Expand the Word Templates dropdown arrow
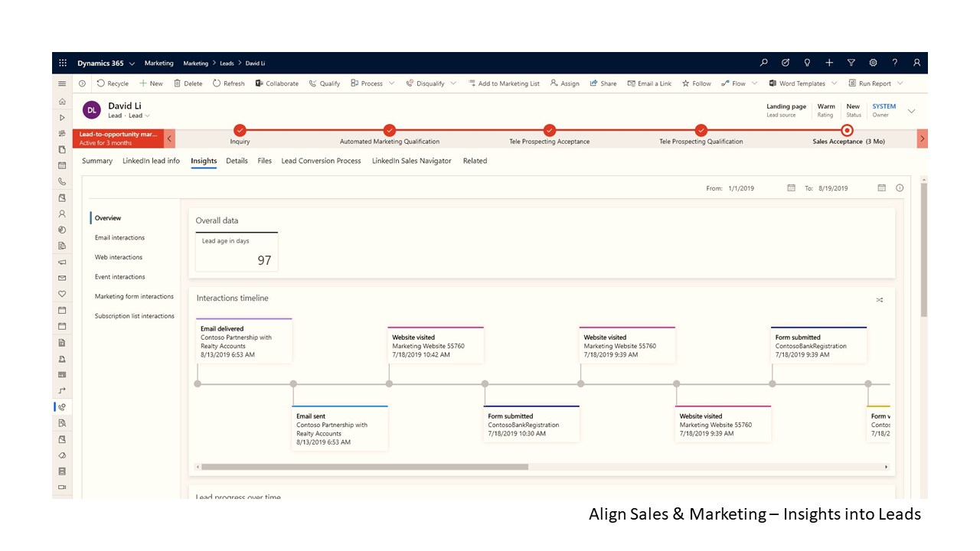 [834, 83]
